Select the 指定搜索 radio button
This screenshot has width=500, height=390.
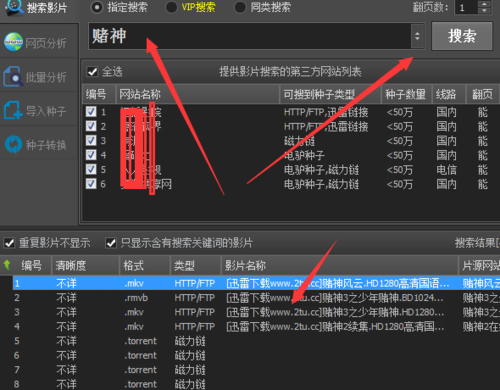pos(97,7)
